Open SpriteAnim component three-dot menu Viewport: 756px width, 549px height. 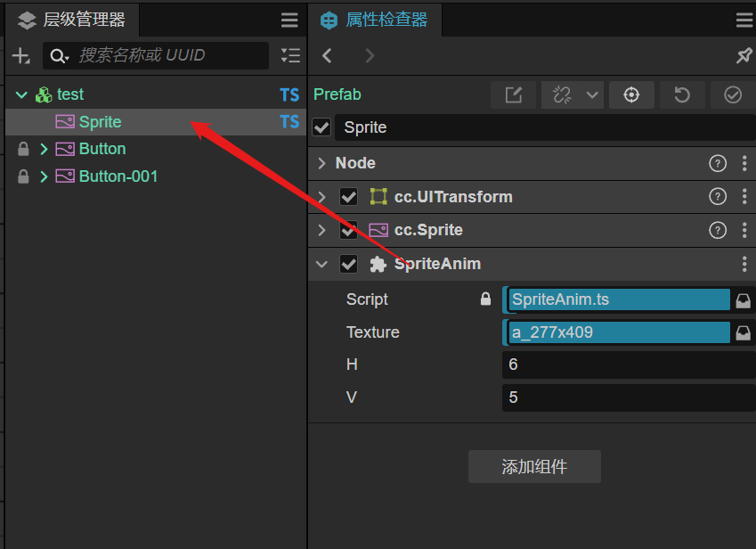point(744,264)
